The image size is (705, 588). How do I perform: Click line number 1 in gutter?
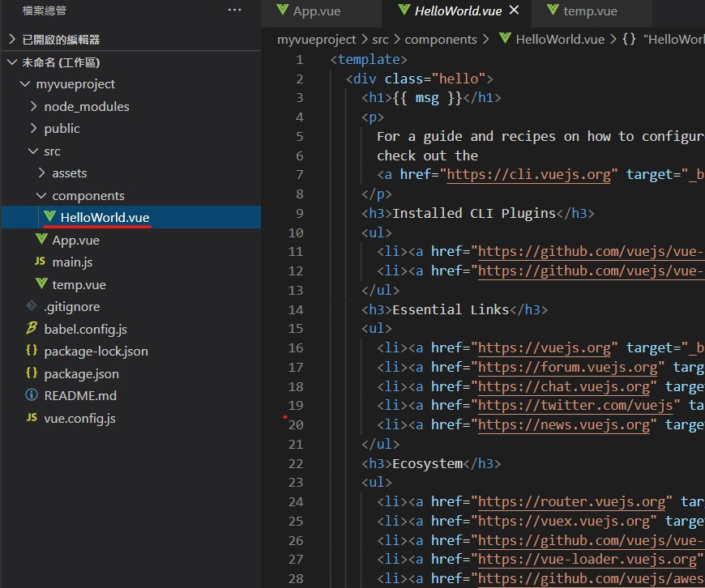click(x=300, y=59)
